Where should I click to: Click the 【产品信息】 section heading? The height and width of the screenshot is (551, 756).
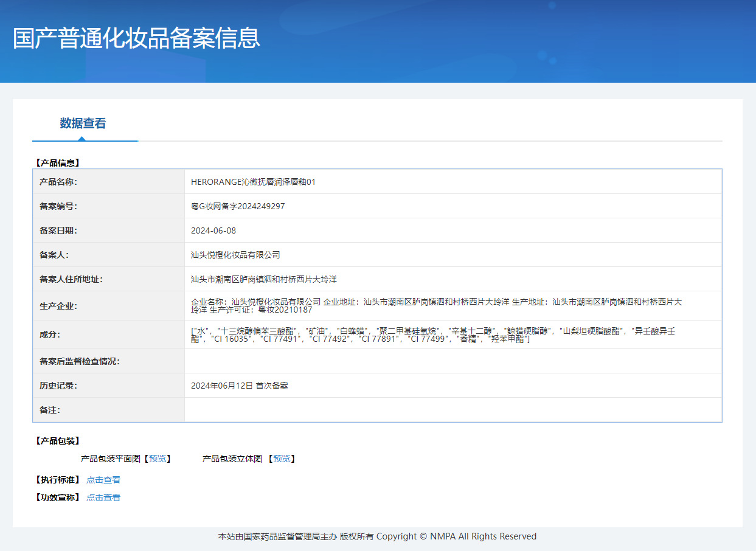coord(58,163)
